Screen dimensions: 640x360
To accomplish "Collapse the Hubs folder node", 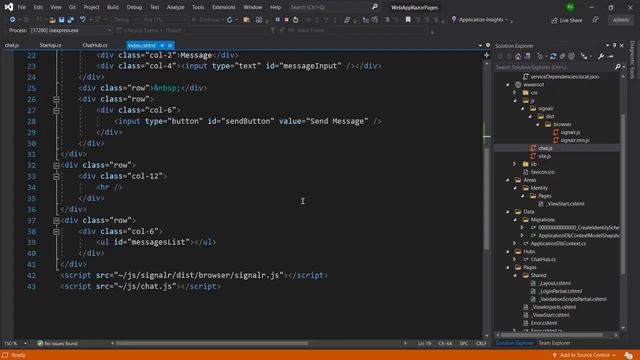I will point(508,251).
